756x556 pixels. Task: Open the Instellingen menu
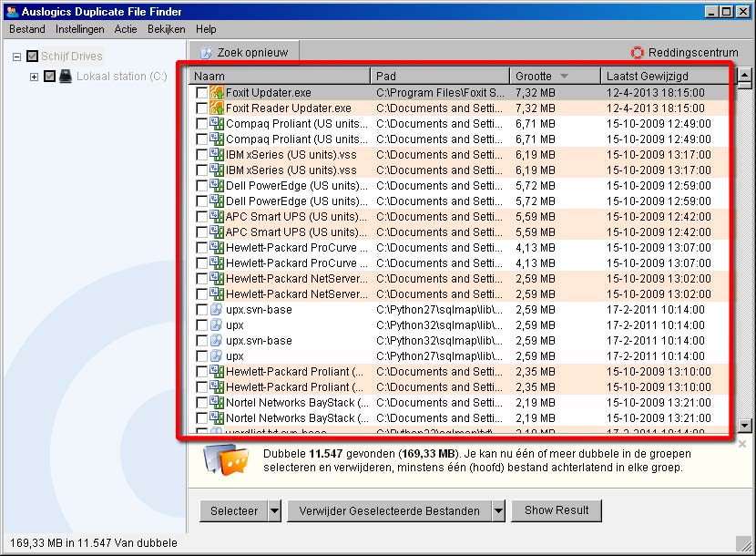pyautogui.click(x=79, y=29)
